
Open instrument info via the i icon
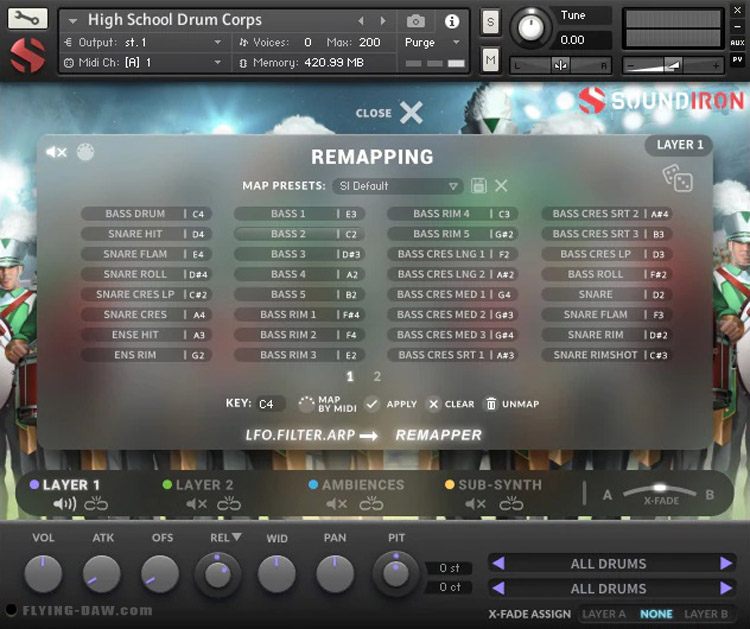point(452,21)
